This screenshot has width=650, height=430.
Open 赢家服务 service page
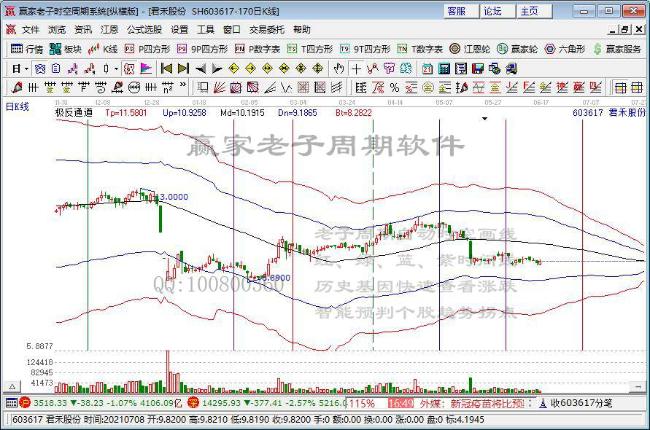point(617,49)
